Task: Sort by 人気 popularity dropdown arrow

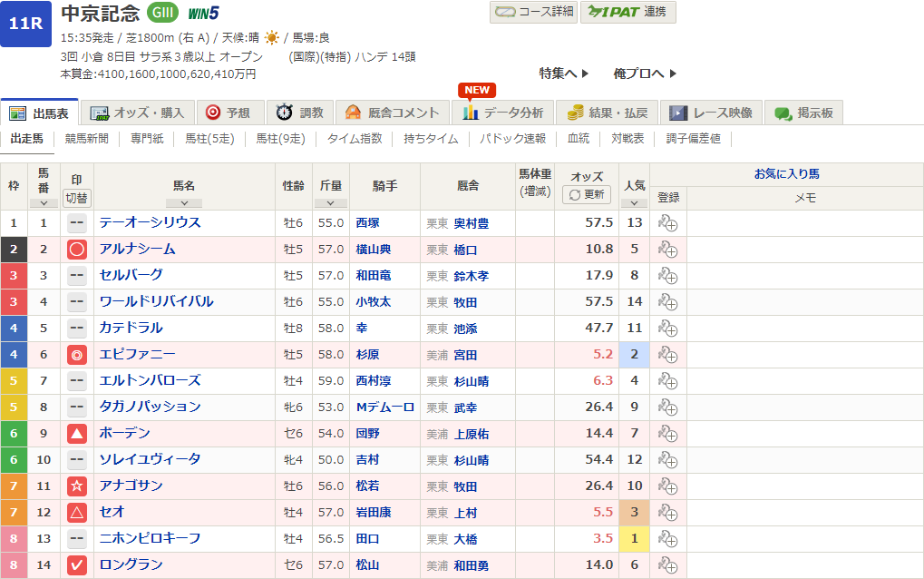Action: click(634, 202)
